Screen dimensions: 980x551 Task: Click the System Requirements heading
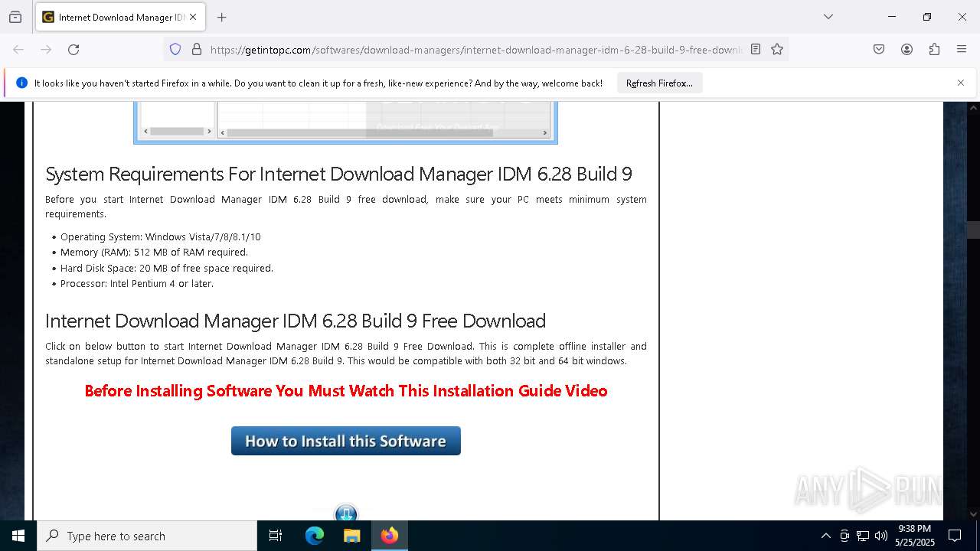[x=338, y=174]
